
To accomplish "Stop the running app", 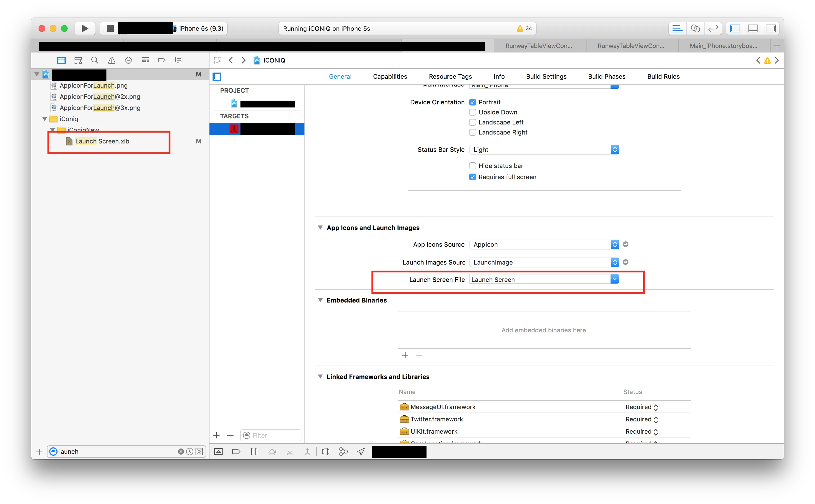I will [x=110, y=28].
